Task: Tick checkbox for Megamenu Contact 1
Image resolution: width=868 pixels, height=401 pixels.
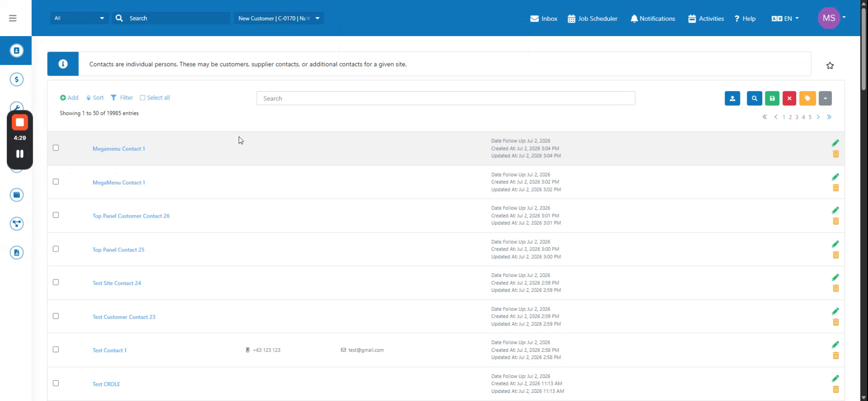Action: (x=56, y=148)
